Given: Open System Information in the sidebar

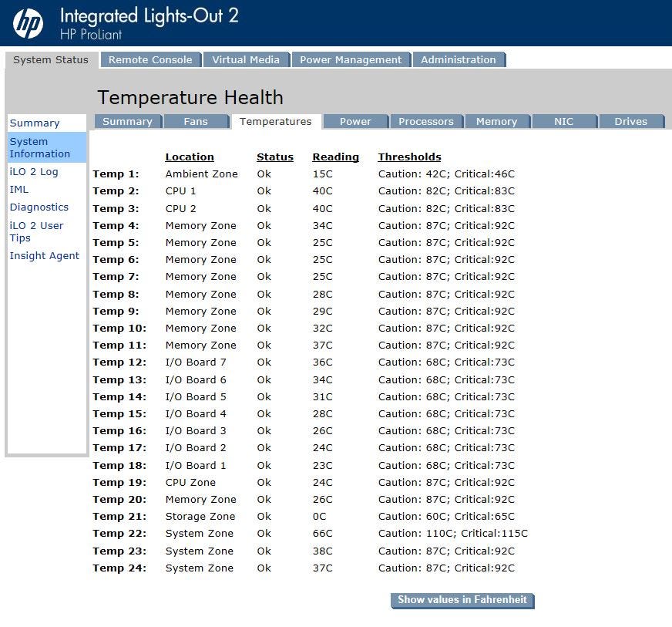Looking at the screenshot, I should (x=40, y=147).
